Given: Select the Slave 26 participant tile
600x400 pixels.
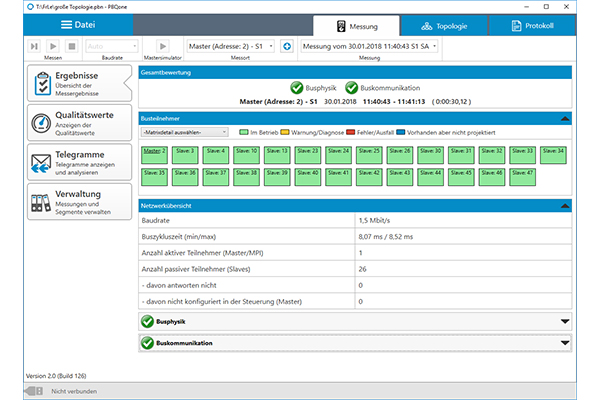Looking at the screenshot, I should [x=400, y=155].
